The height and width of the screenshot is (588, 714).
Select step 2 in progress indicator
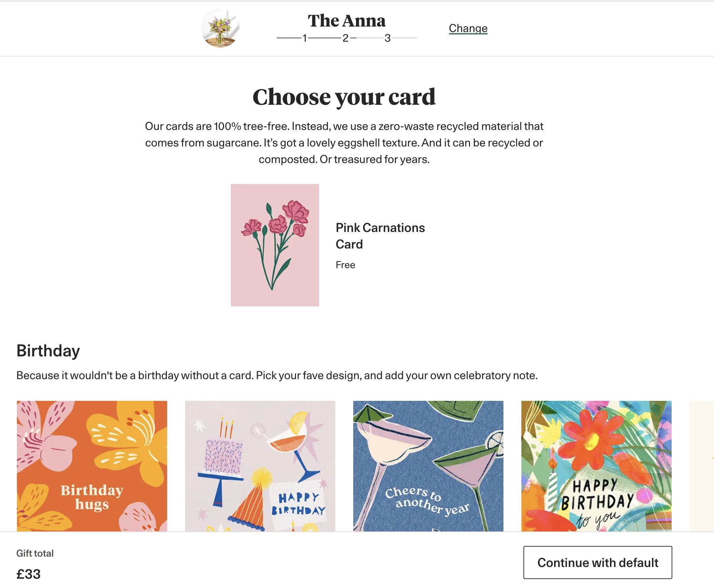(x=345, y=38)
